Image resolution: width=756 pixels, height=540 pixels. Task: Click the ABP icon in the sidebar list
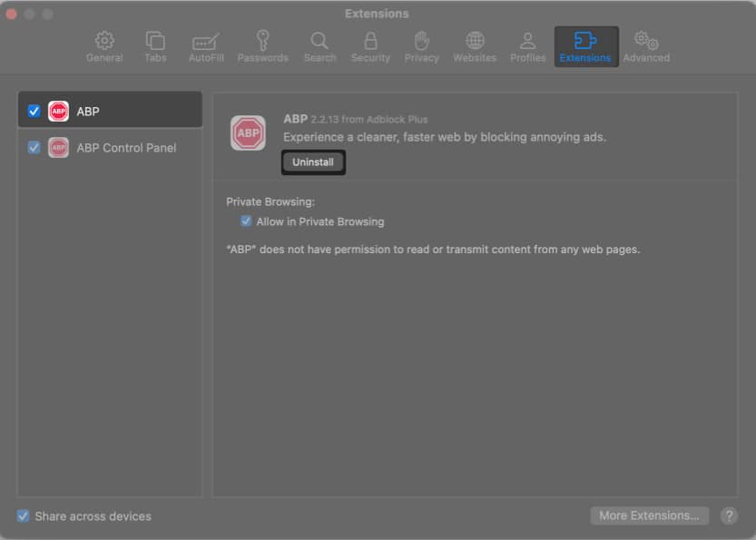pos(58,111)
